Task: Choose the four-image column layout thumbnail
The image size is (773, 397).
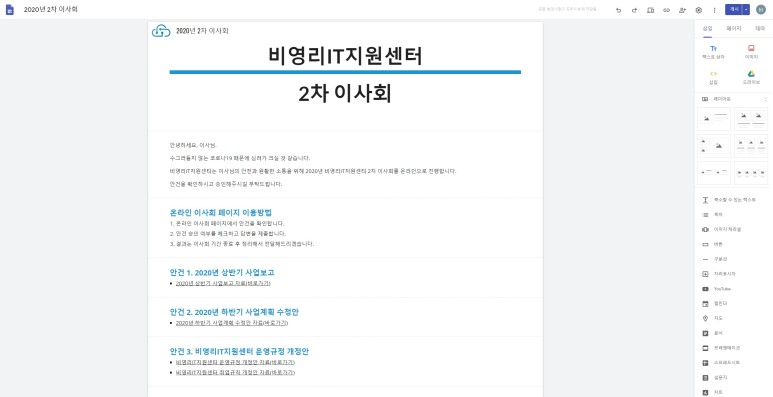Action: (x=751, y=173)
